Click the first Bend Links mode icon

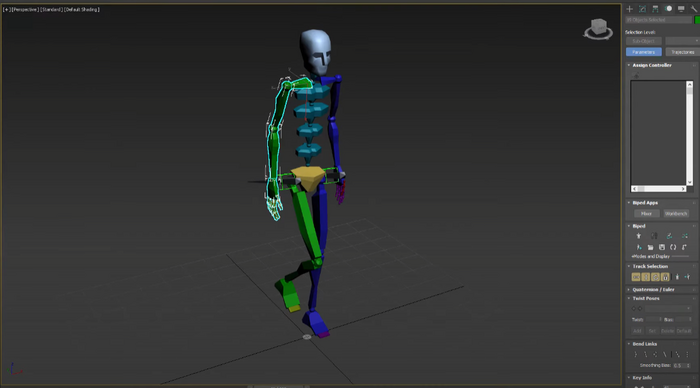click(636, 355)
